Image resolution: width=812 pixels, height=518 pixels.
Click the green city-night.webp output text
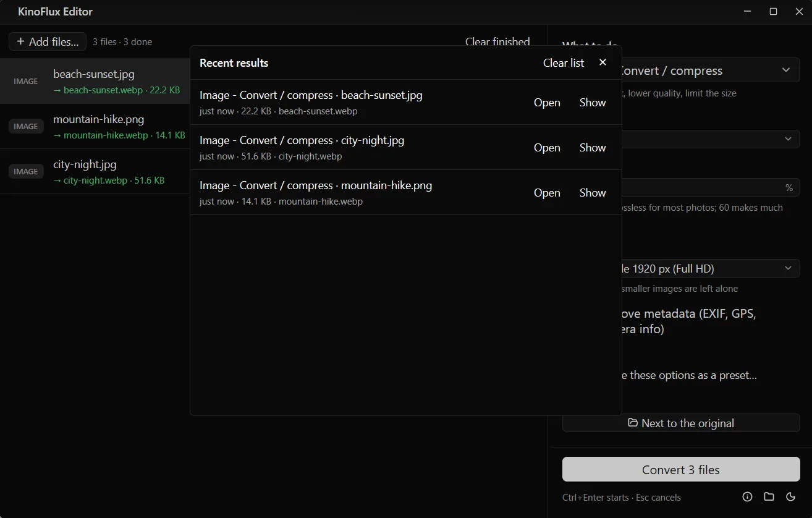tap(109, 180)
